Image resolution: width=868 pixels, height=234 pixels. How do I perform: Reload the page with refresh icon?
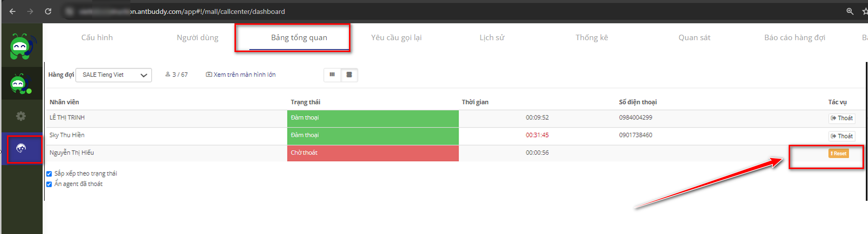[x=48, y=11]
